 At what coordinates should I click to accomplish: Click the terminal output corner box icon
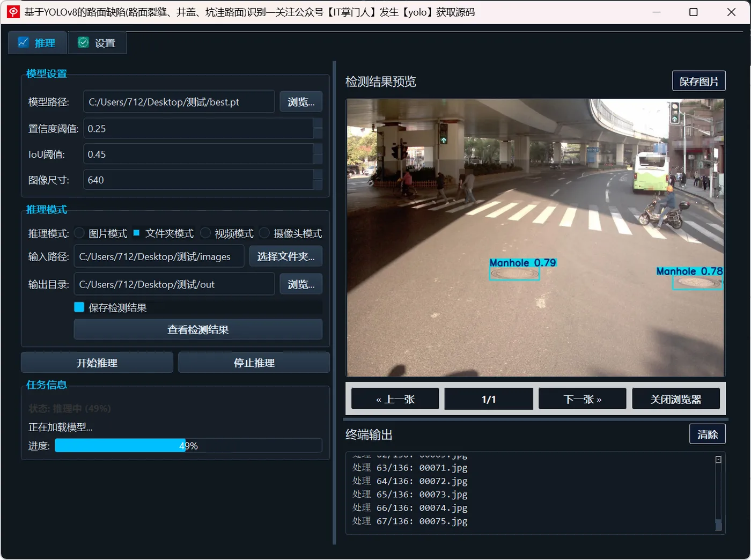click(718, 460)
